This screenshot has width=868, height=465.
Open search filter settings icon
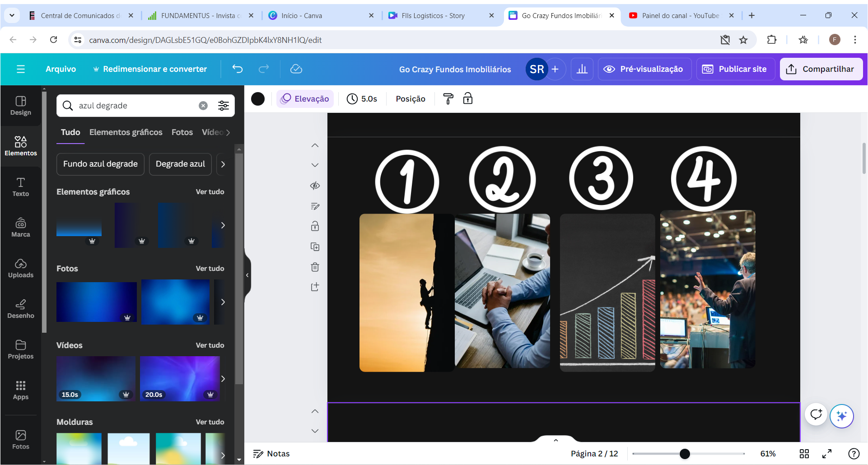pos(224,106)
